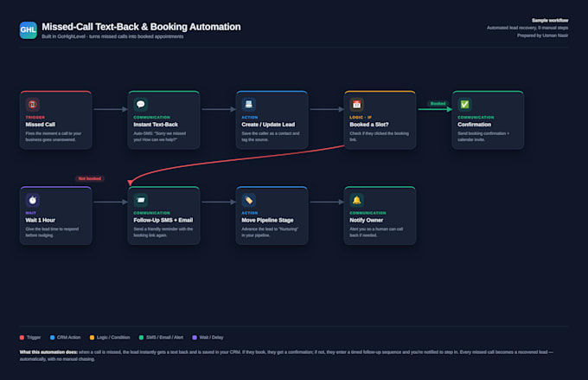Click the red Not booked branch label
Image resolution: width=588 pixels, height=380 pixels.
[x=90, y=178]
